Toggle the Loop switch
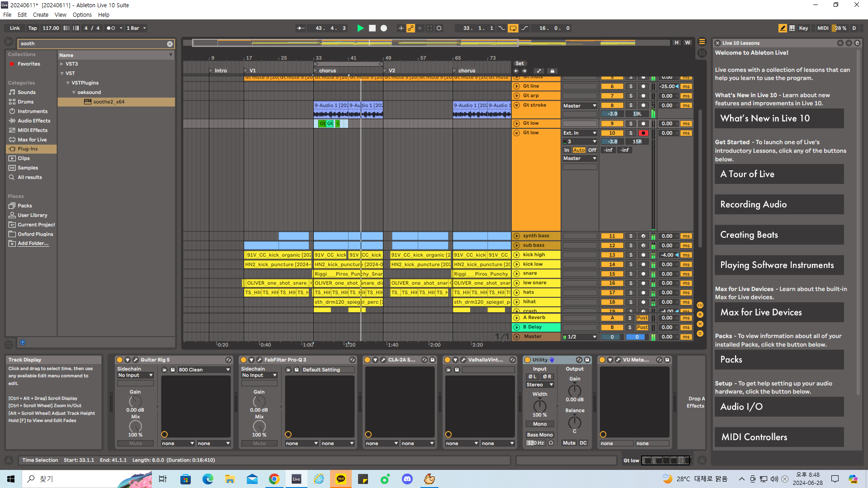 coord(513,28)
